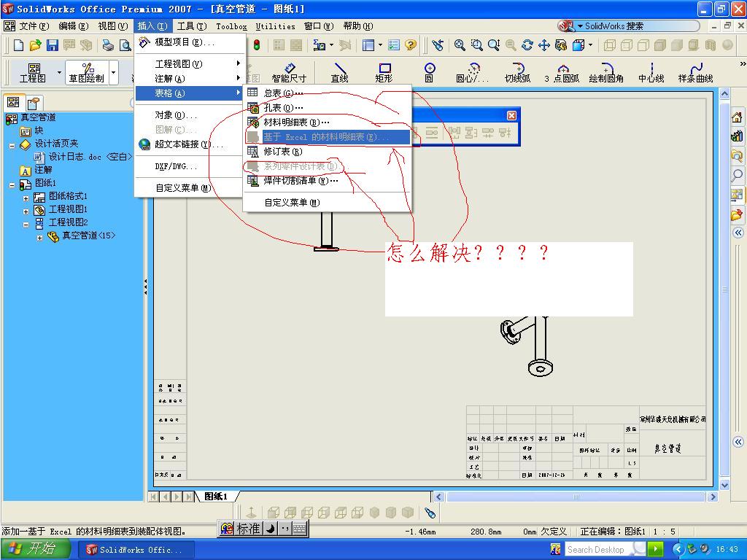Viewport: 747px width, 560px height.
Task: Open the Toolbox menu
Action: (x=231, y=26)
